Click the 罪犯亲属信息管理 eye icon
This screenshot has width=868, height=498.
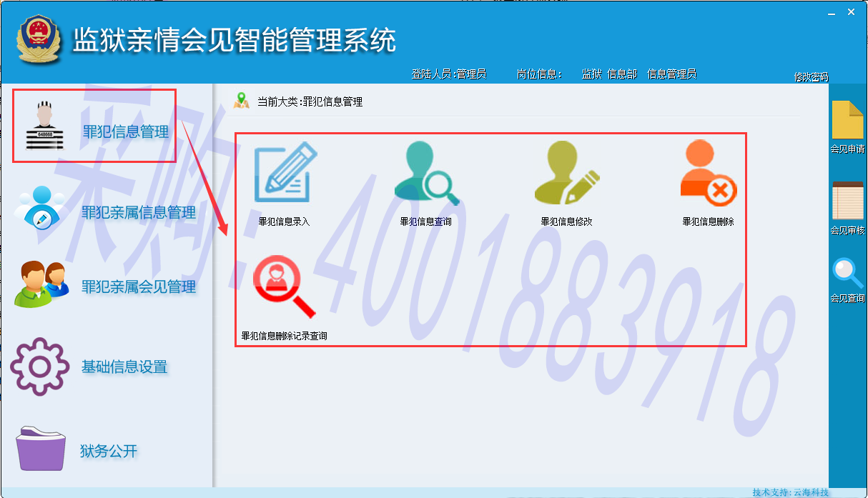(x=41, y=207)
